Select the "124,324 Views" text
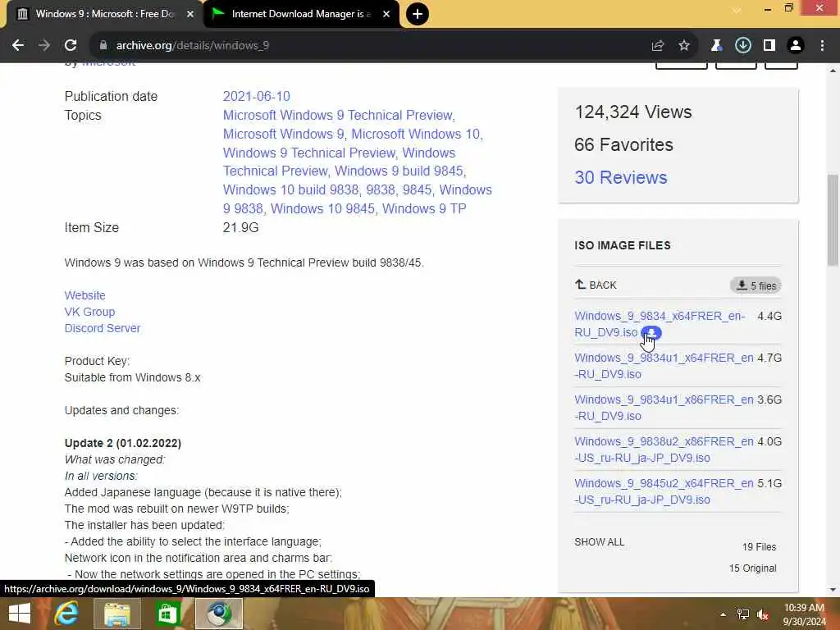 tap(633, 112)
